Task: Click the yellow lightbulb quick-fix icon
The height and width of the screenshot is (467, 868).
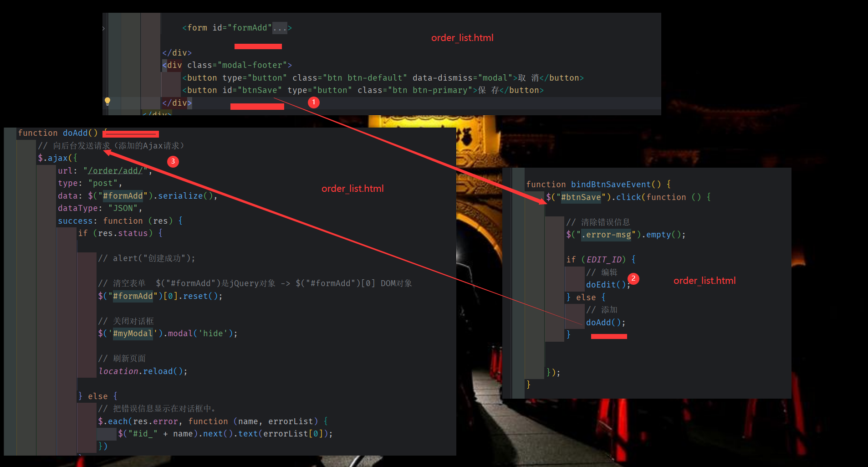Action: tap(107, 102)
